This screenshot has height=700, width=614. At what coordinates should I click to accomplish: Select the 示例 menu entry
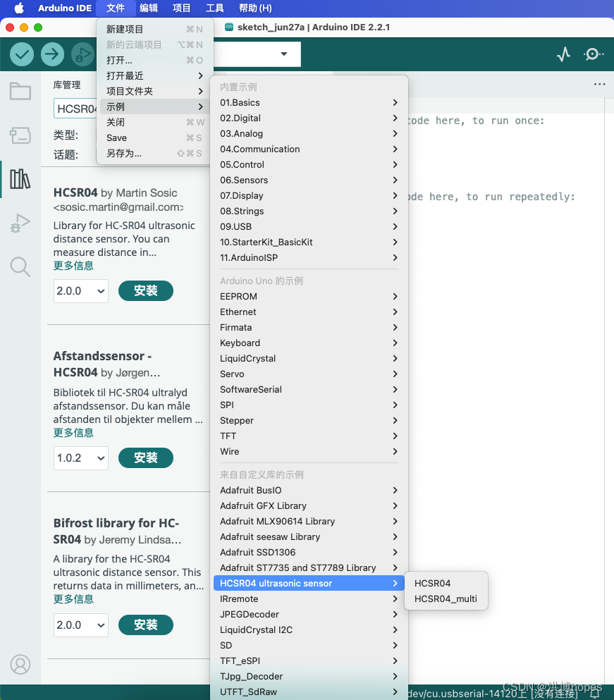[x=154, y=106]
